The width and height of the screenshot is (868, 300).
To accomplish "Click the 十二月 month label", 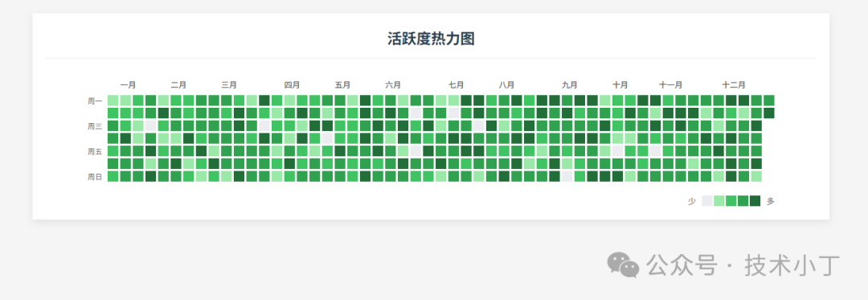I will [x=734, y=84].
